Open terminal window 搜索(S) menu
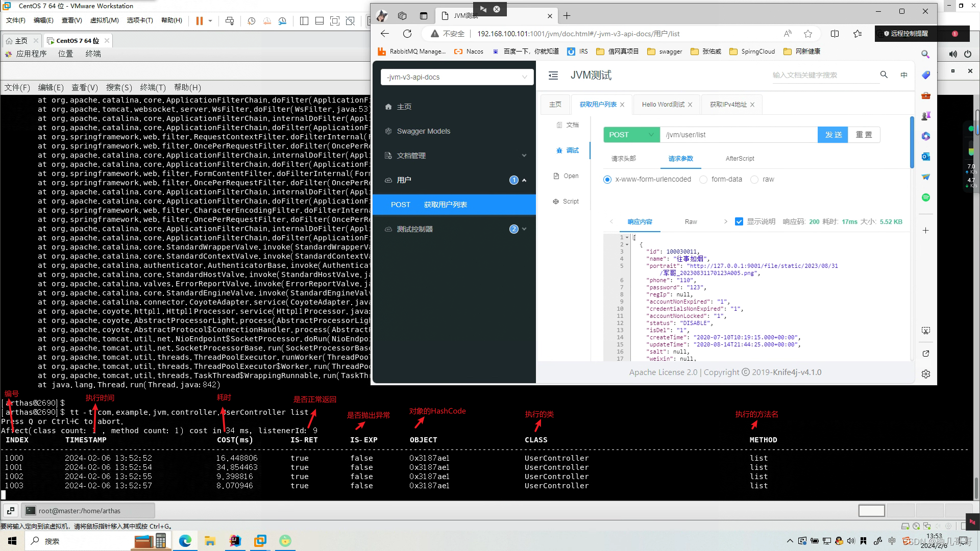 [x=119, y=88]
